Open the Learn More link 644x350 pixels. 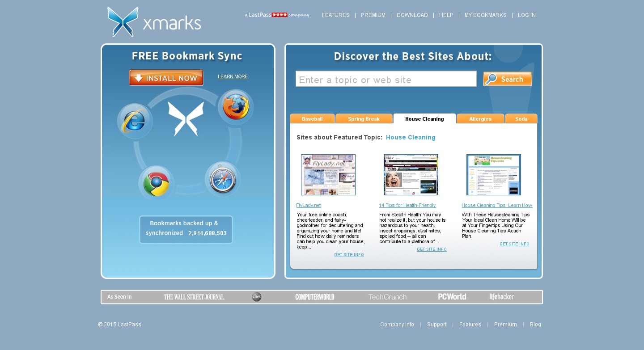coord(233,76)
